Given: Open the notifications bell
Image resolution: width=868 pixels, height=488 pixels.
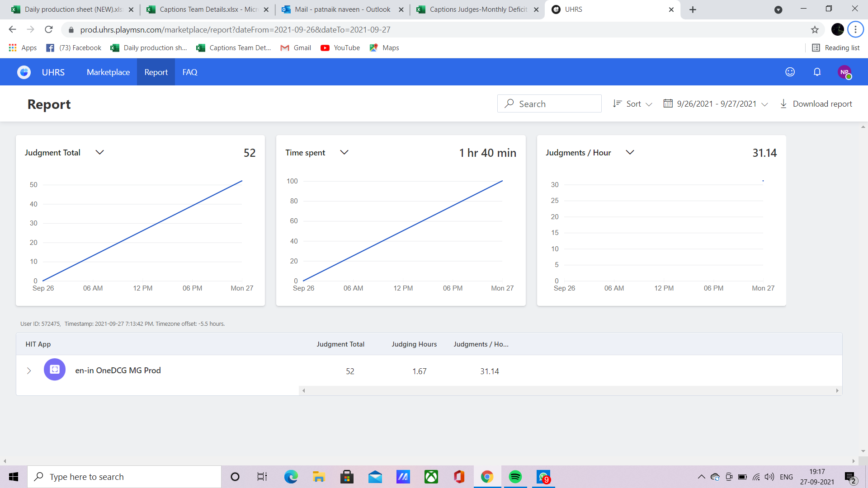Looking at the screenshot, I should click(x=817, y=72).
